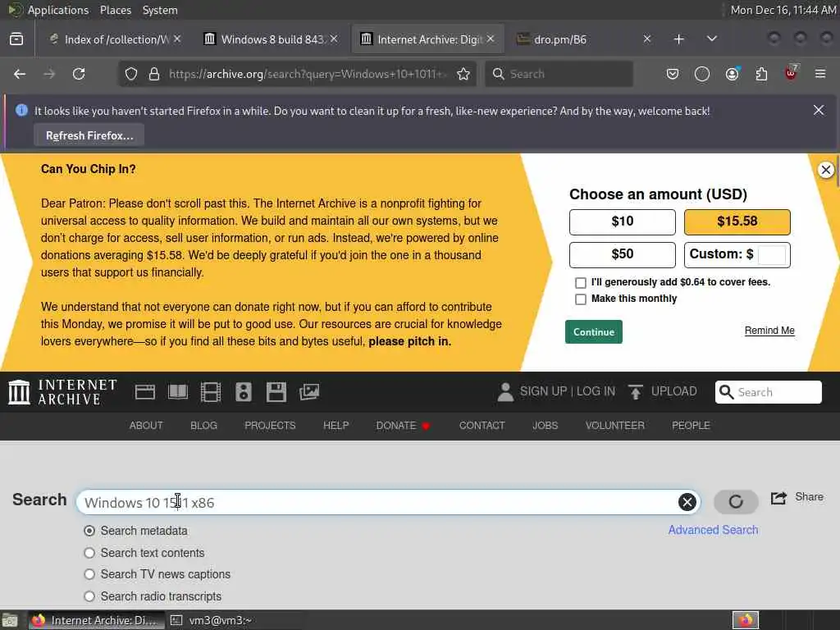Check Make this monthly box

tap(580, 299)
